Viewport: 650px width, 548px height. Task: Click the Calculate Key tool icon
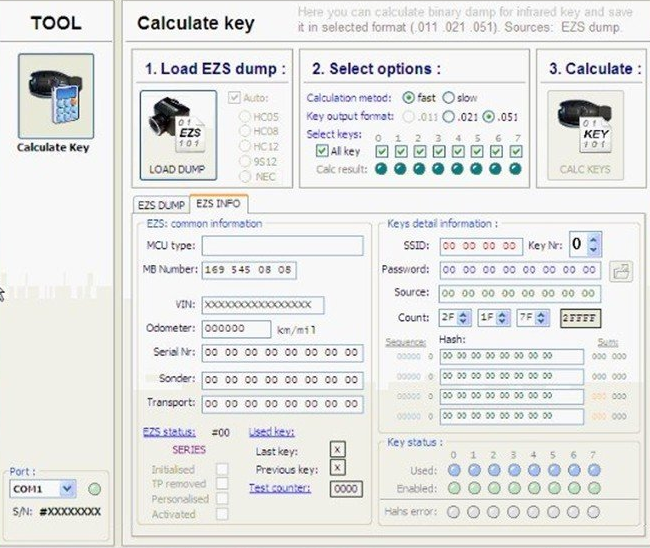[x=56, y=96]
